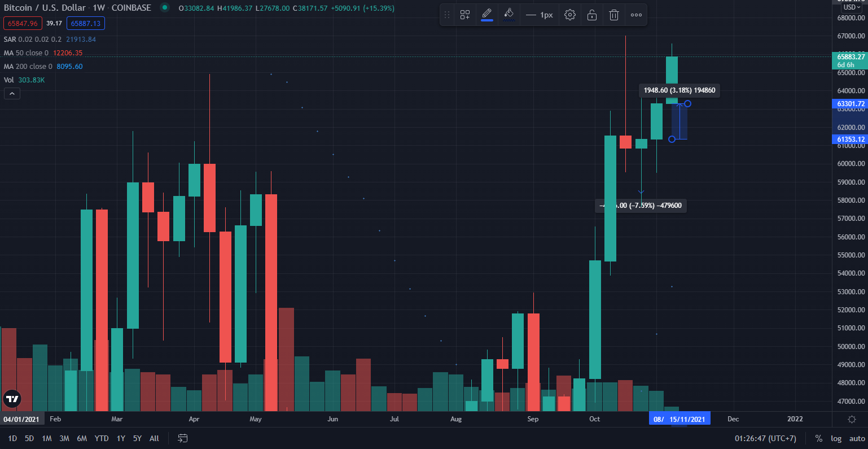Open go-to-date calendar icon
The width and height of the screenshot is (868, 449).
(182, 438)
